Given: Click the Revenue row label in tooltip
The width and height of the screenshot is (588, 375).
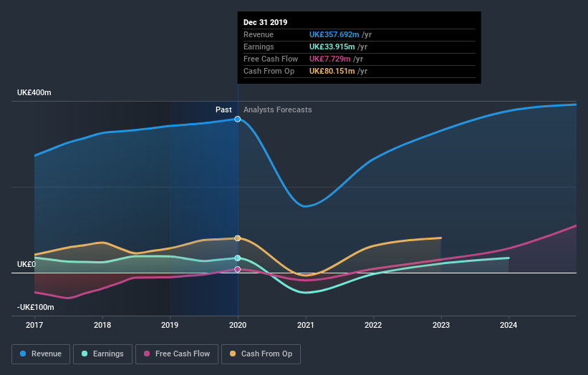Looking at the screenshot, I should pyautogui.click(x=259, y=35).
